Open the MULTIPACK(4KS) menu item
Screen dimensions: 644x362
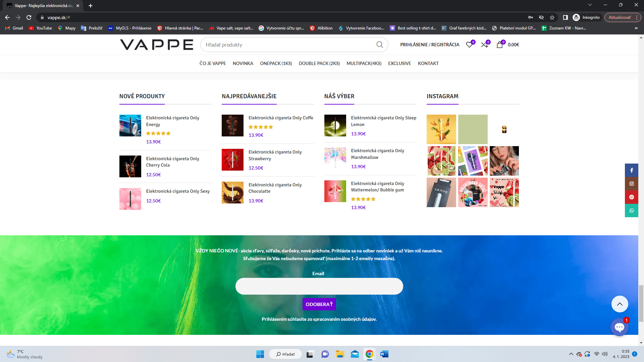(x=364, y=63)
